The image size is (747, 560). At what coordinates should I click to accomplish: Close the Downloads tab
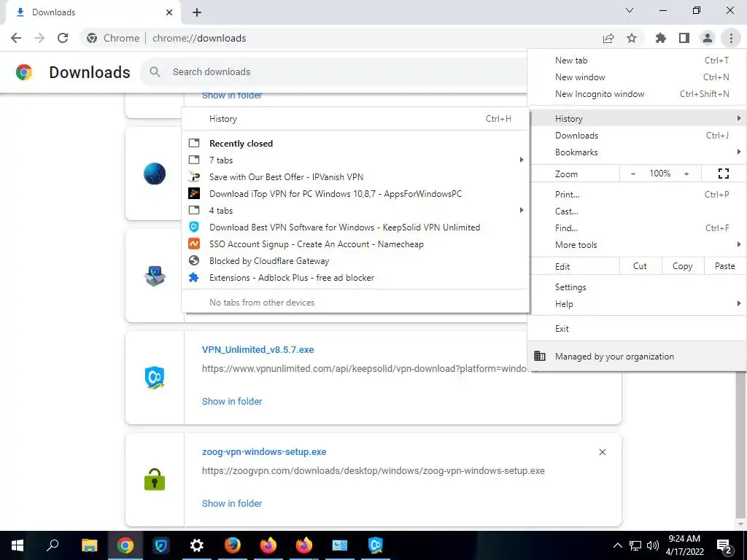(x=169, y=12)
